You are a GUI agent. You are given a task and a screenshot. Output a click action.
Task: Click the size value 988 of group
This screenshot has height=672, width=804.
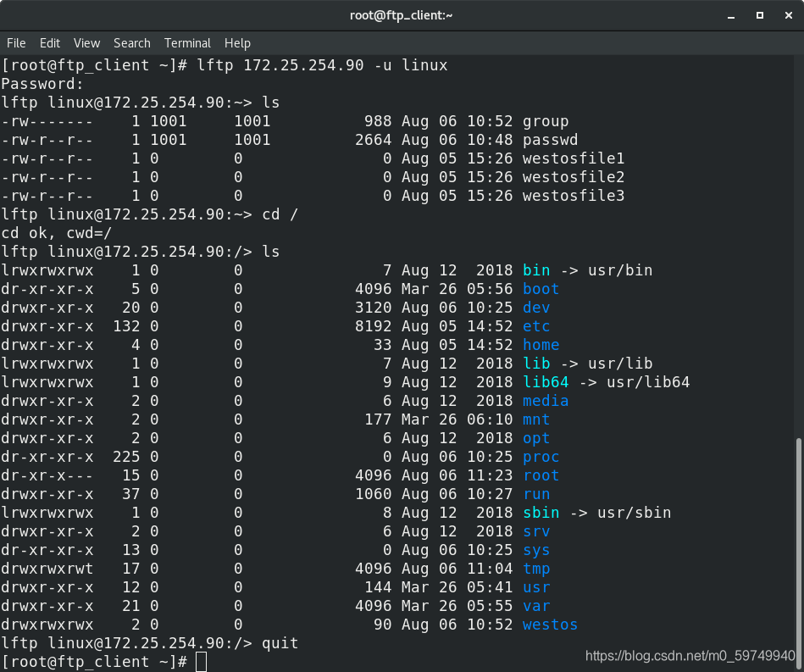378,121
